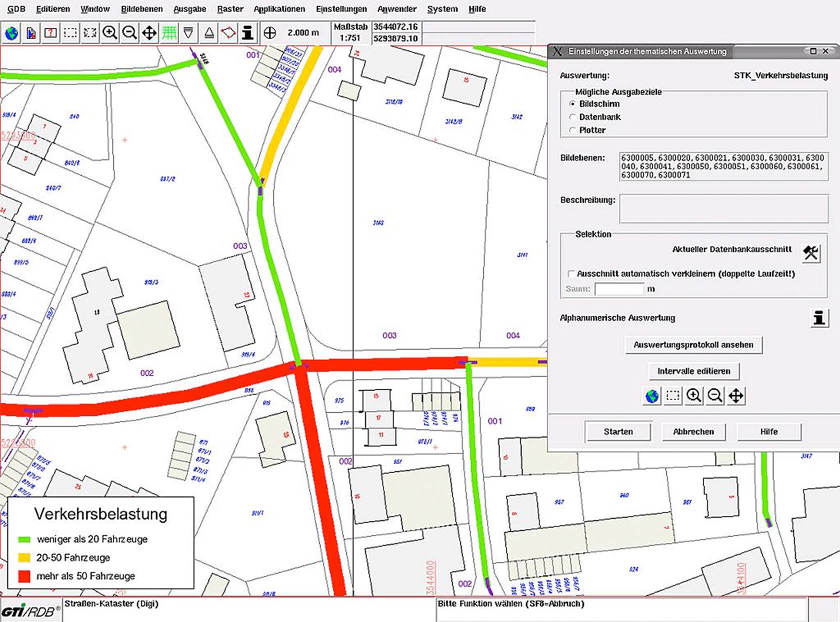Select the Datenbank output target
This screenshot has height=622, width=840.
coord(571,116)
